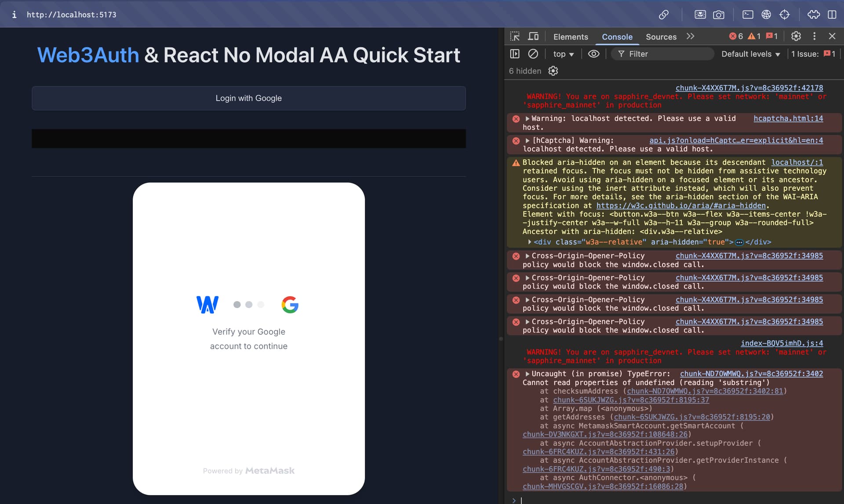Click the Web3Auth heading link
The image size is (844, 504).
88,55
